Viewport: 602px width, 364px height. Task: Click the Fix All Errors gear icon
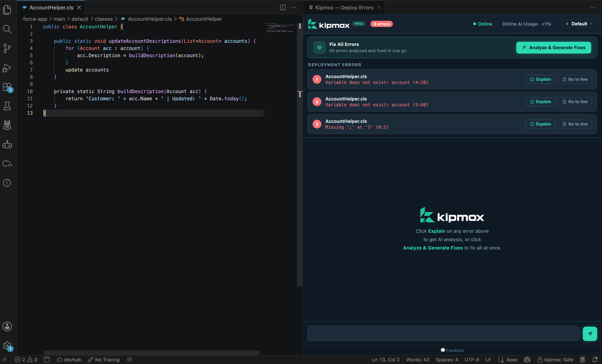click(x=319, y=48)
